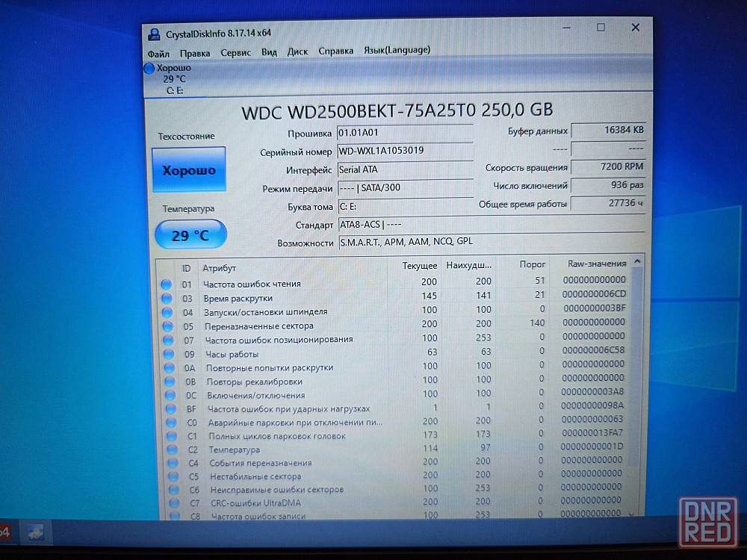
Task: Click the blue status circle in the disk tab
Action: (149, 69)
